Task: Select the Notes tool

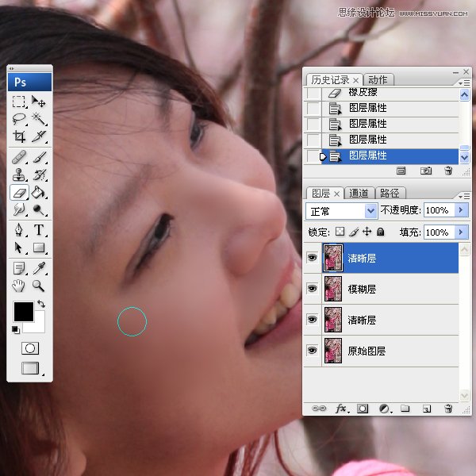Action: [19, 268]
